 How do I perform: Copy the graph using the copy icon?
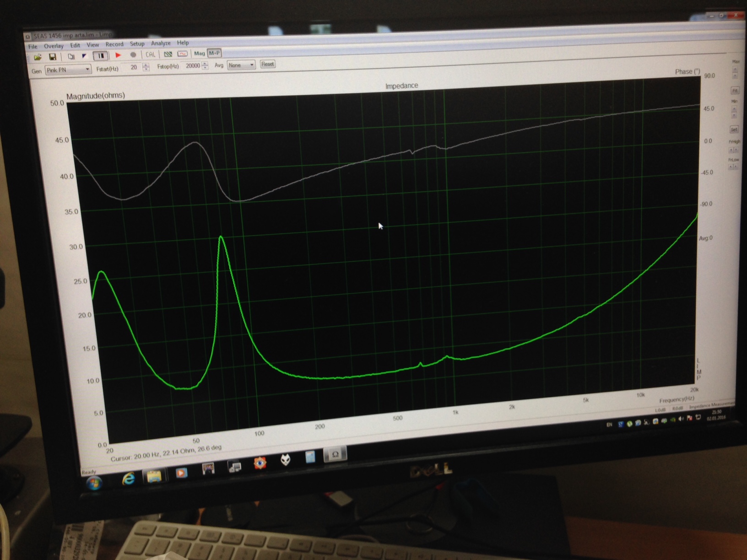coord(71,56)
